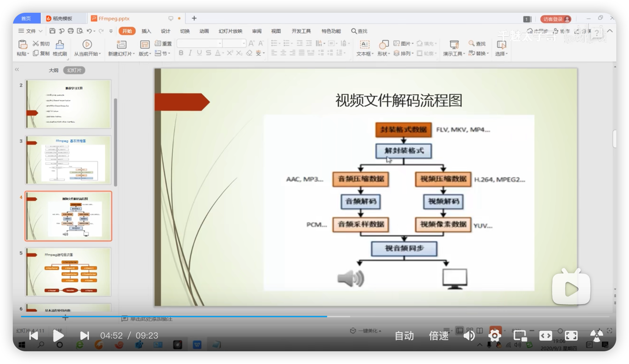Open video player settings gear

pyautogui.click(x=494, y=335)
